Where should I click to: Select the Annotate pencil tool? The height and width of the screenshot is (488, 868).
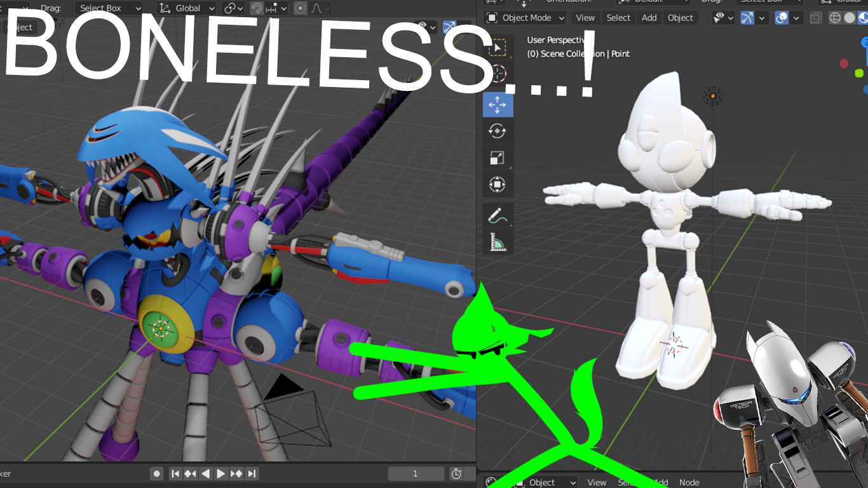498,216
